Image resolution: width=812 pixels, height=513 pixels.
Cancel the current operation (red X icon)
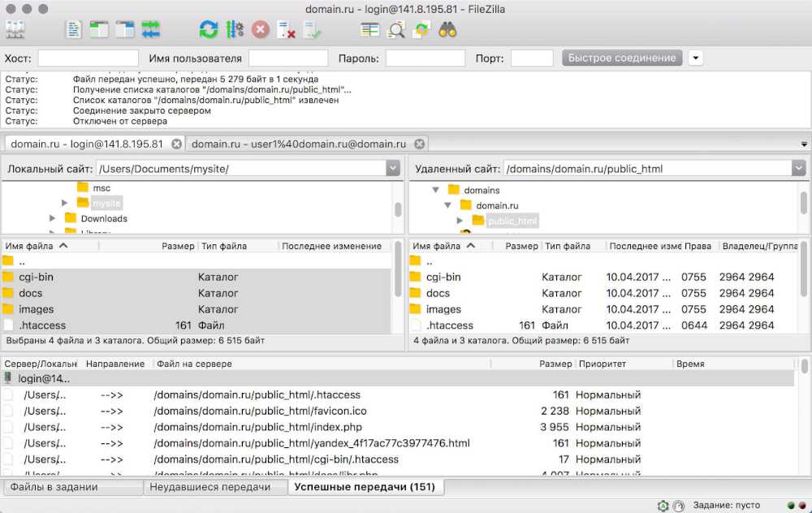[260, 30]
